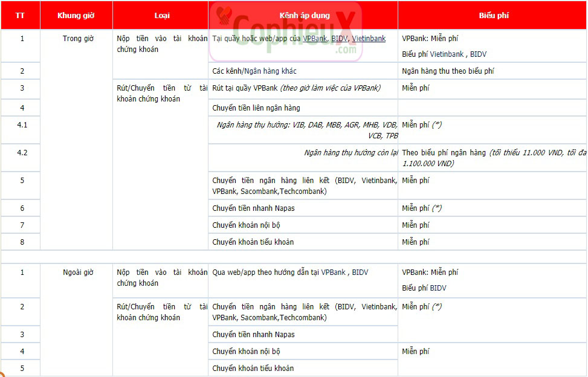The width and height of the screenshot is (588, 377).
Task: Click the 'Ngân hàng thụ hưởng còn lại' cell
Action: [x=351, y=153]
